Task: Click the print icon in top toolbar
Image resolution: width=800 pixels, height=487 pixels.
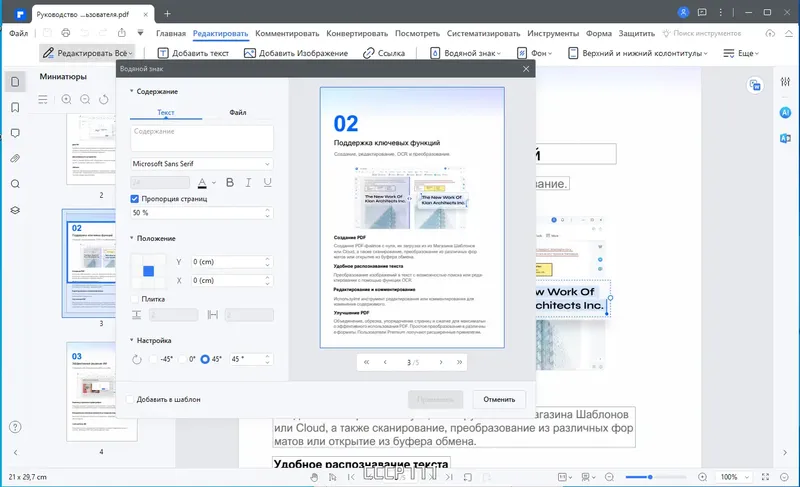Action: tap(66, 33)
